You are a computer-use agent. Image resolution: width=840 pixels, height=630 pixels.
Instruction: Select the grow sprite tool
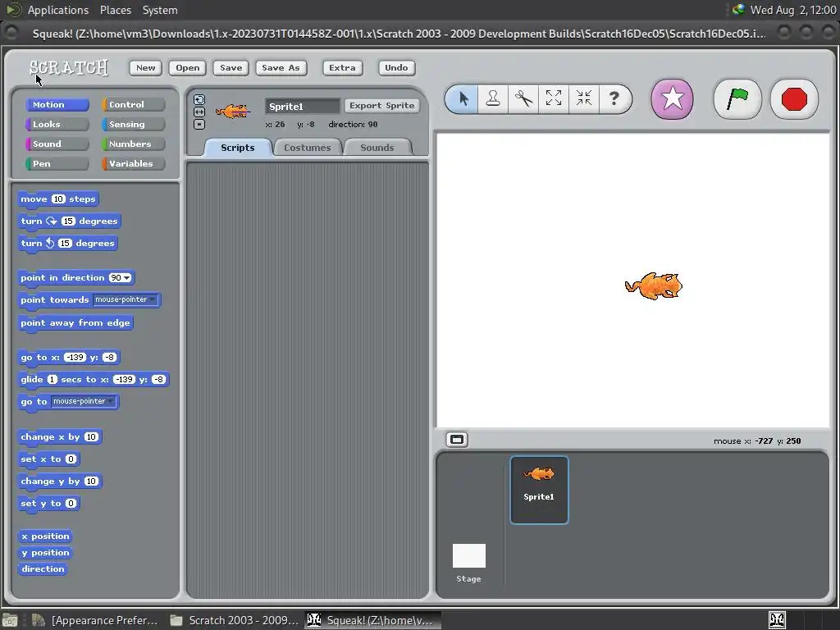point(554,98)
